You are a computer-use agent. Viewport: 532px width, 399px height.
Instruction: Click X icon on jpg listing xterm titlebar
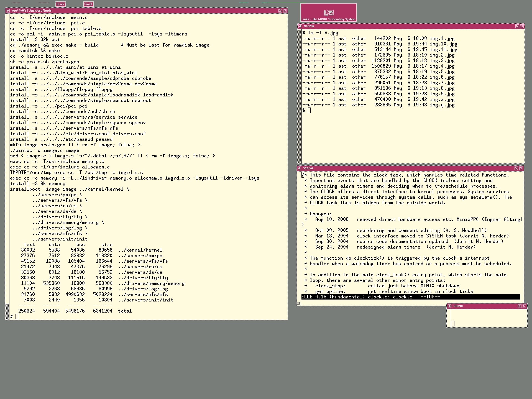click(x=517, y=26)
